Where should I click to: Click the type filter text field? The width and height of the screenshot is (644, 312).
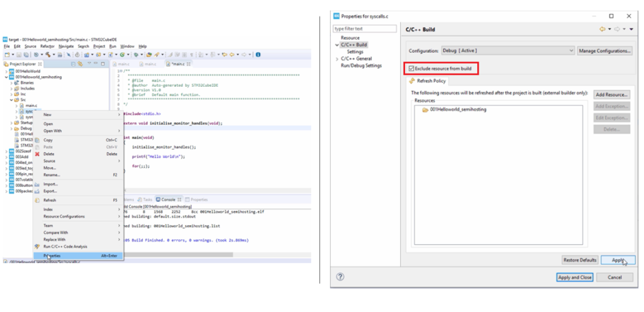365,29
